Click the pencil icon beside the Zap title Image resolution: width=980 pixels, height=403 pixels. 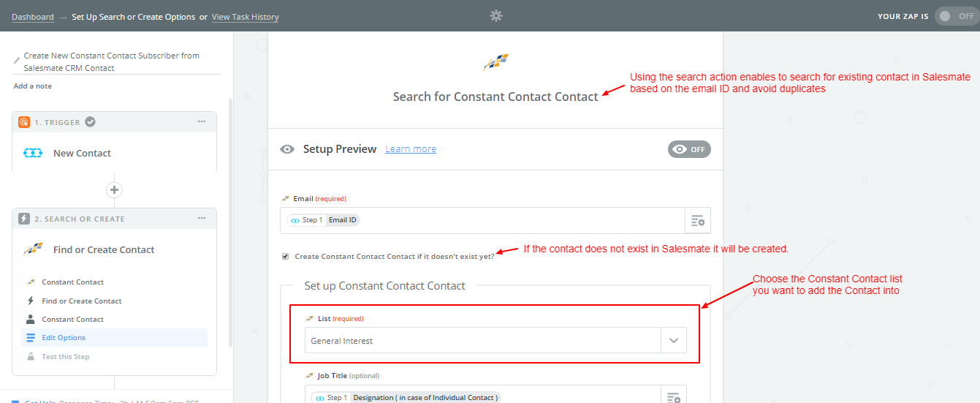17,61
